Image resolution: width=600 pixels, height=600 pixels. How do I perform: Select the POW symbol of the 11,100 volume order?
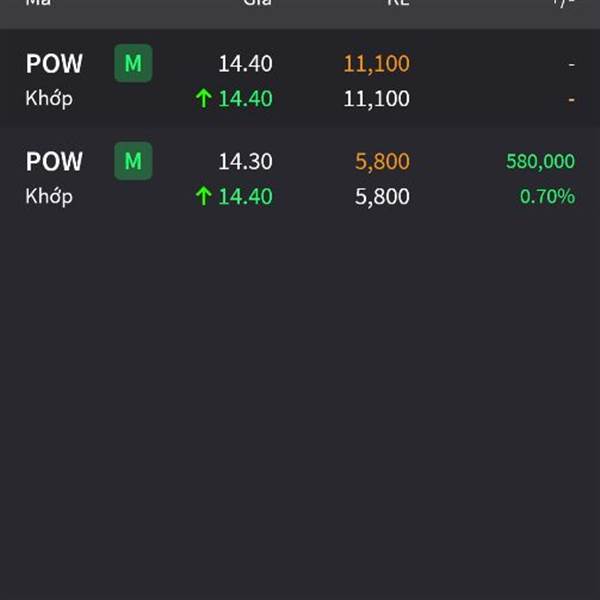pos(54,64)
